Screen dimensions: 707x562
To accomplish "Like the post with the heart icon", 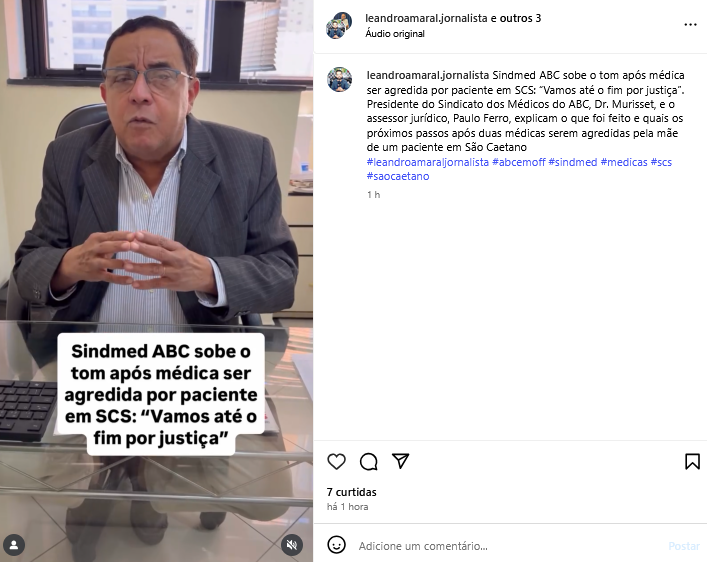I will [336, 461].
